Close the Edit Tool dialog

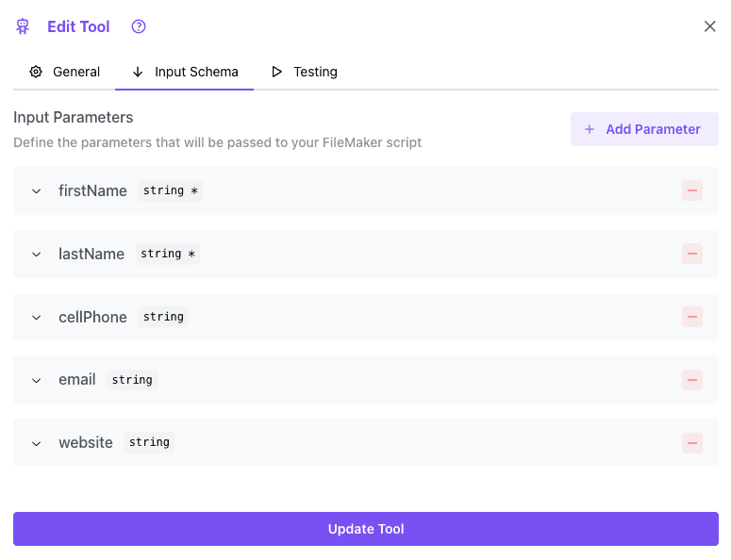coord(710,26)
